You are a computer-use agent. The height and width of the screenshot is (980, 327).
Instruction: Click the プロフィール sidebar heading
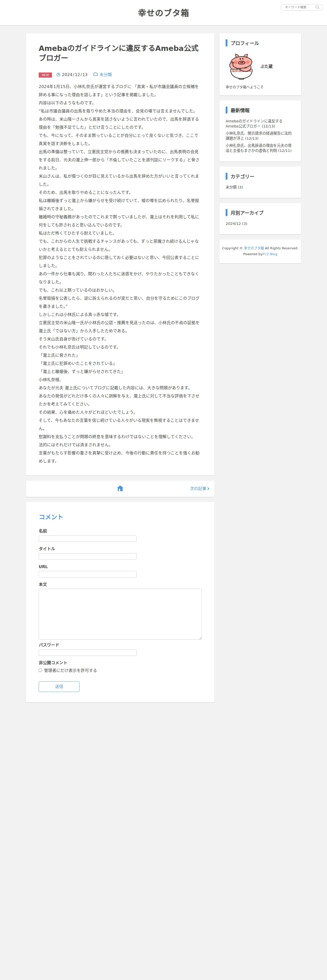click(x=244, y=43)
